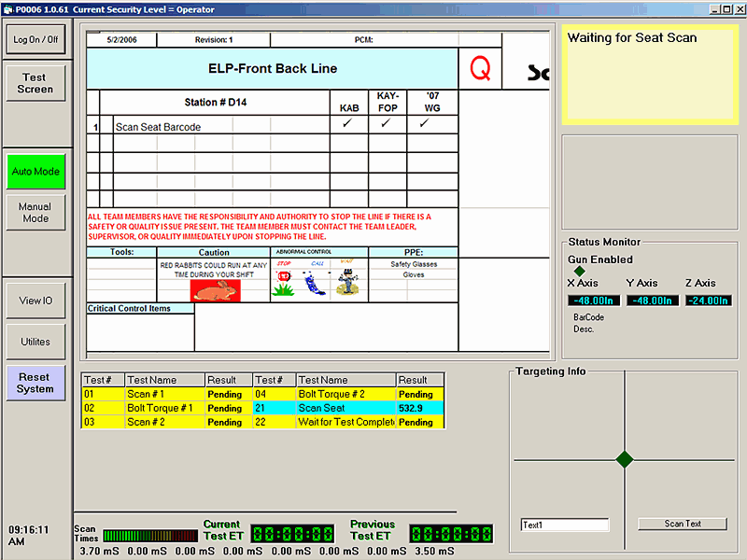Screen dimensions: 747x560
Task: Click the Scan Text button
Action: pyautogui.click(x=682, y=525)
